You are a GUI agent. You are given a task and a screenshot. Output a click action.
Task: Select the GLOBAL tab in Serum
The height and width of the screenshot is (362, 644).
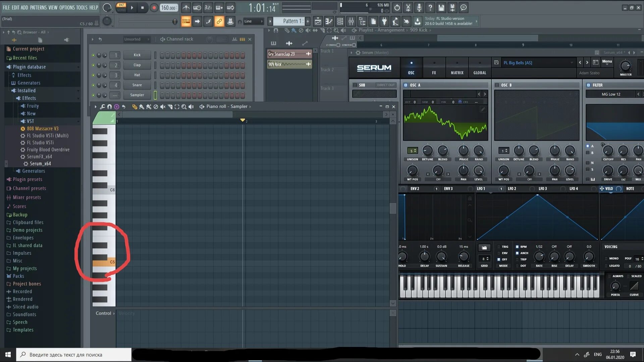(479, 72)
